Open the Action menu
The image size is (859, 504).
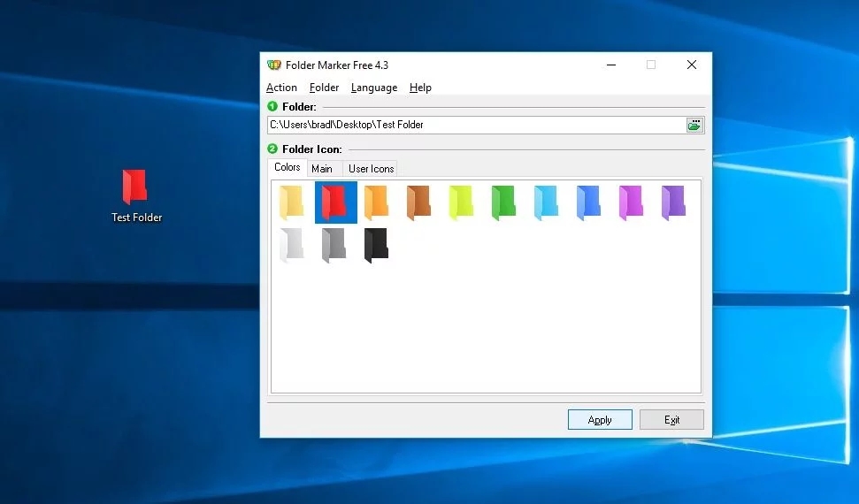(x=281, y=88)
